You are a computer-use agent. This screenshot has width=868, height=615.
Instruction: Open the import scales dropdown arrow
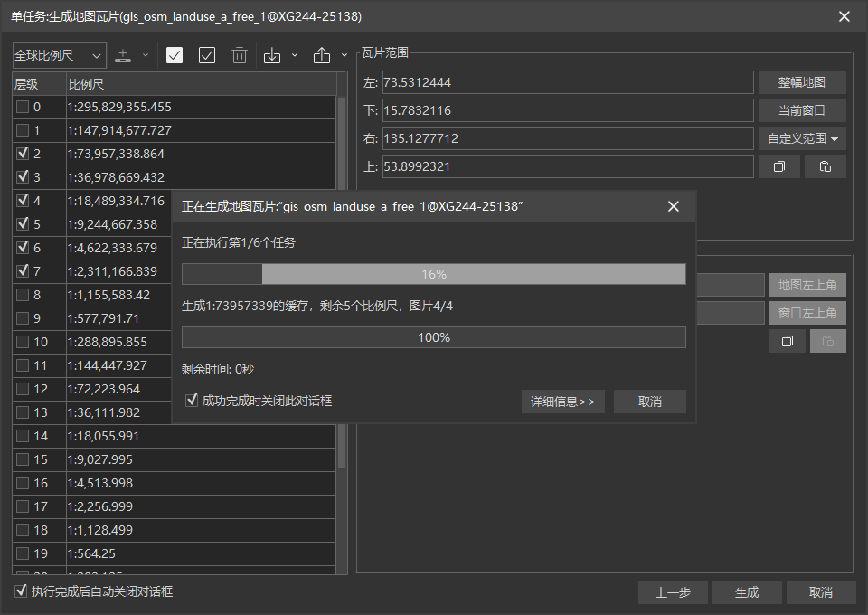(x=295, y=55)
